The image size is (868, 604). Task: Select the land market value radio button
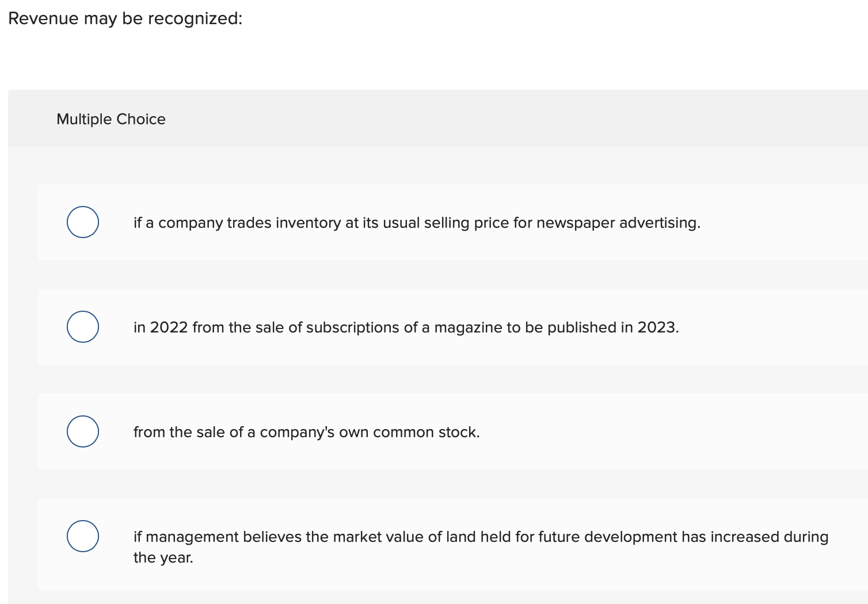pyautogui.click(x=82, y=536)
